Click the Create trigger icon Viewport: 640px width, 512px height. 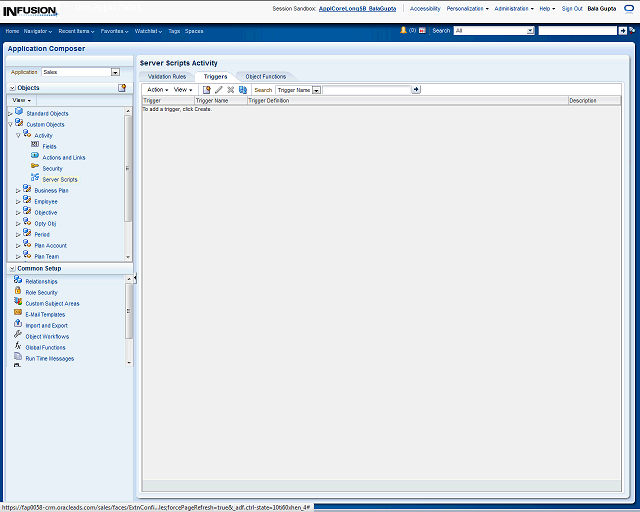[x=206, y=90]
